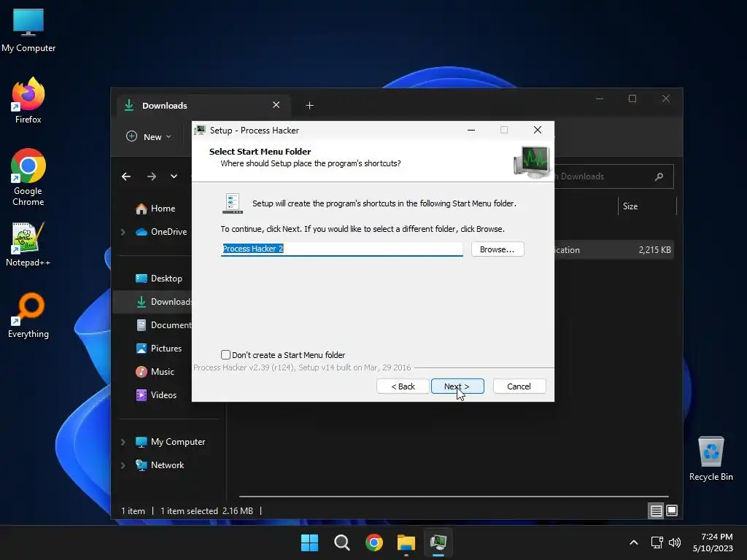Viewport: 747px width, 560px height.
Task: Select the Notepad++ desktop shortcut
Action: click(x=28, y=244)
